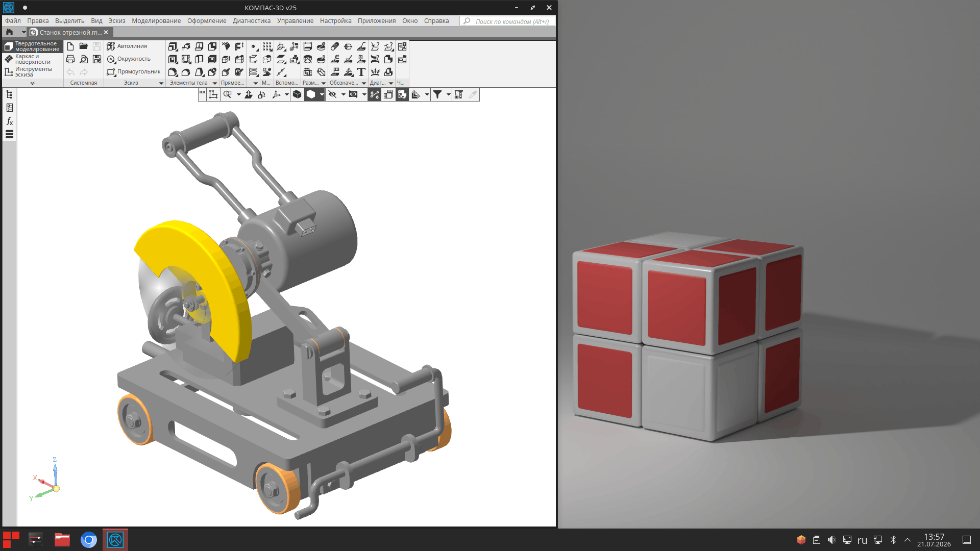Toggle hide objects eye icon
The image size is (980, 551).
coord(332,94)
